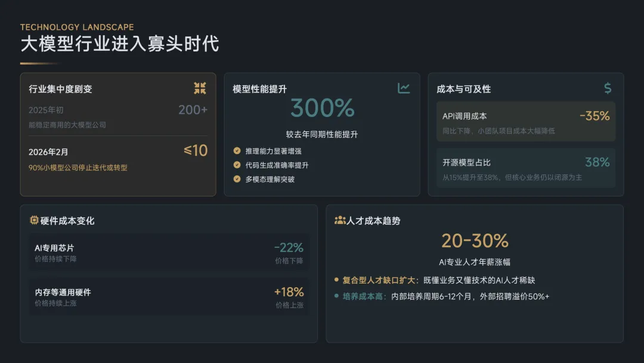Click the chip icon next to 硬件成本变化
The image size is (644, 363).
[34, 220]
